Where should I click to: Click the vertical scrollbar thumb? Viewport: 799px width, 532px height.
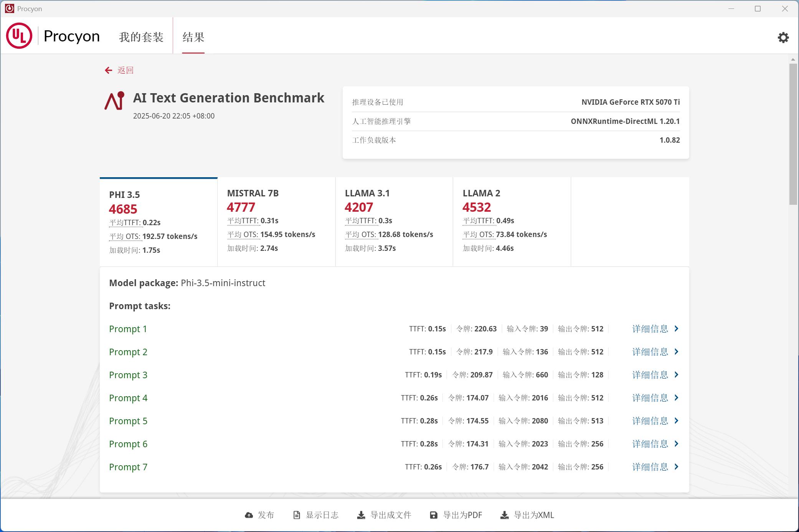793,134
